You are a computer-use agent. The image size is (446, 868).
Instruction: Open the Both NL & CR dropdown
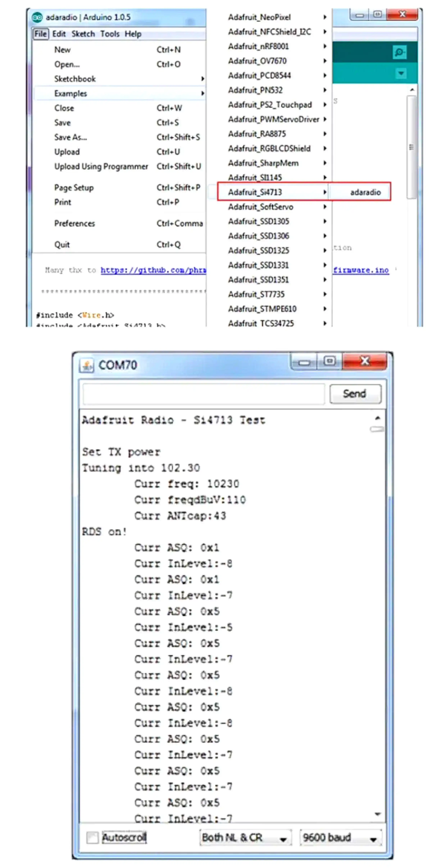click(x=245, y=838)
